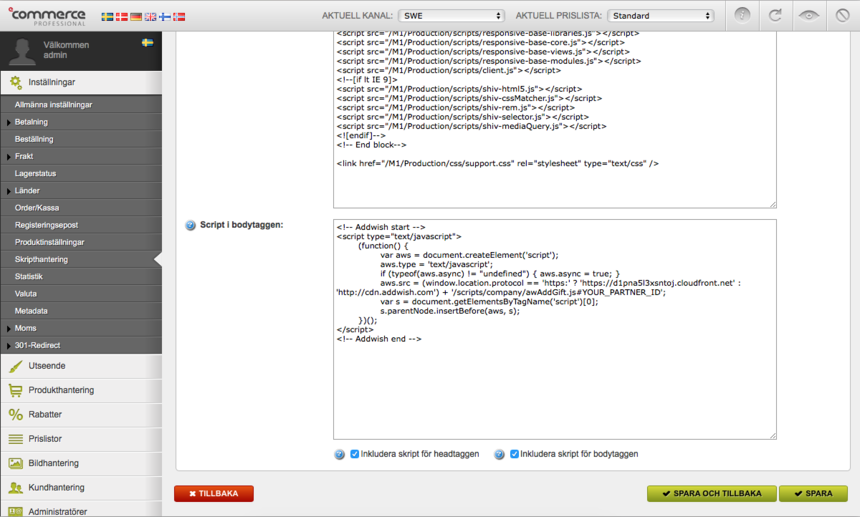Open the Produkthantering menu section
This screenshot has width=860, height=517.
coord(61,390)
